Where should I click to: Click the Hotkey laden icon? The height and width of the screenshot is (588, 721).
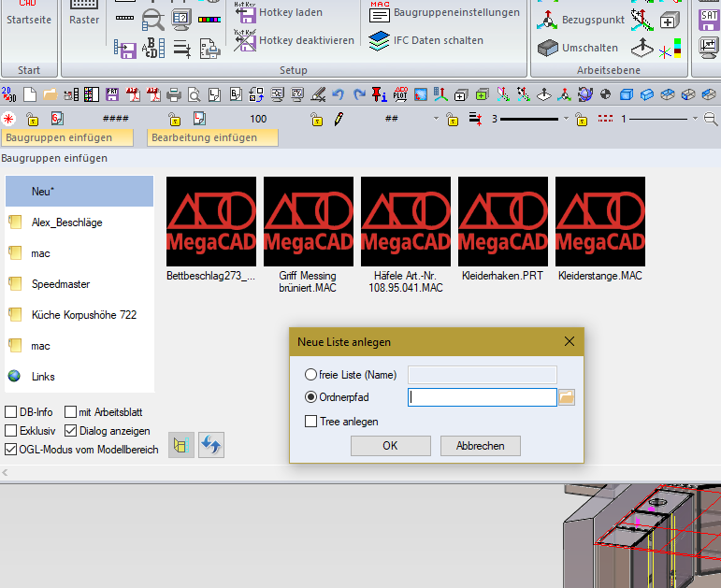pos(245,12)
